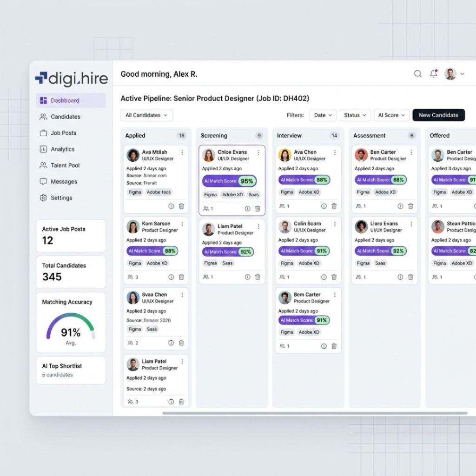The width and height of the screenshot is (476, 476).
Task: Open AI Top Shortlist card
Action: click(71, 370)
